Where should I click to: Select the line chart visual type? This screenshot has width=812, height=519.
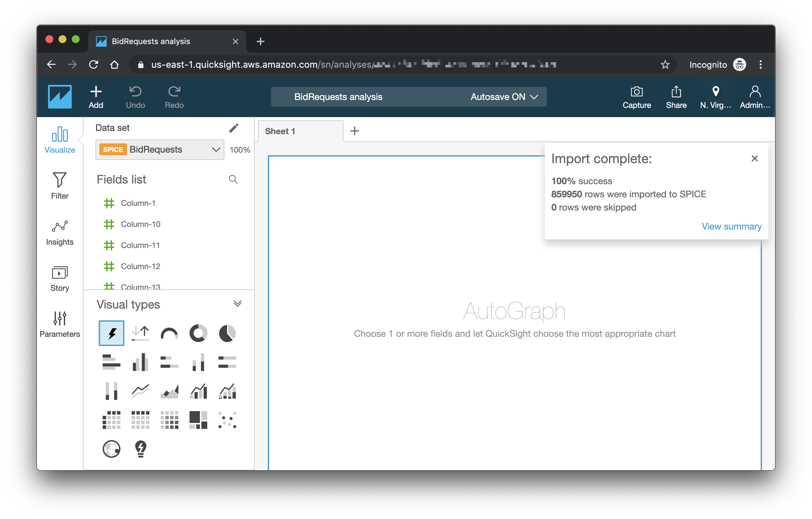pos(140,391)
